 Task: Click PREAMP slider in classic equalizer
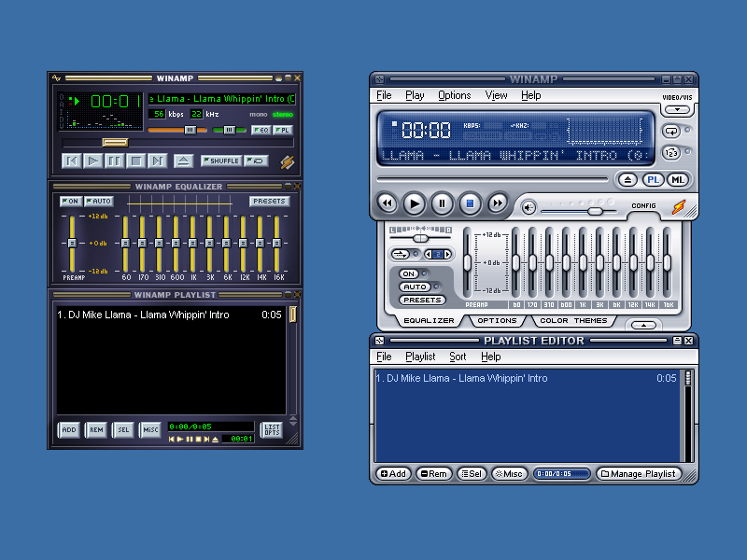coord(72,243)
